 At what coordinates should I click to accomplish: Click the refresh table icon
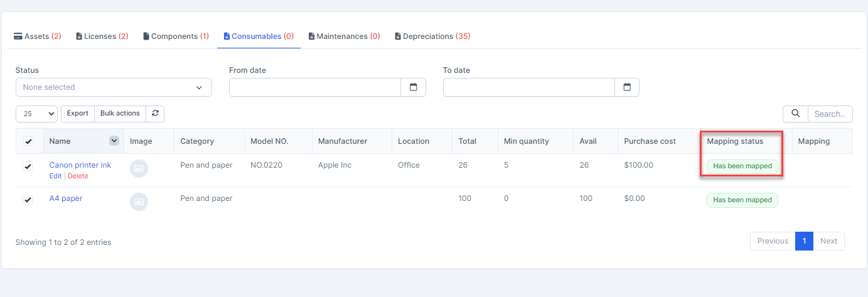pyautogui.click(x=155, y=114)
